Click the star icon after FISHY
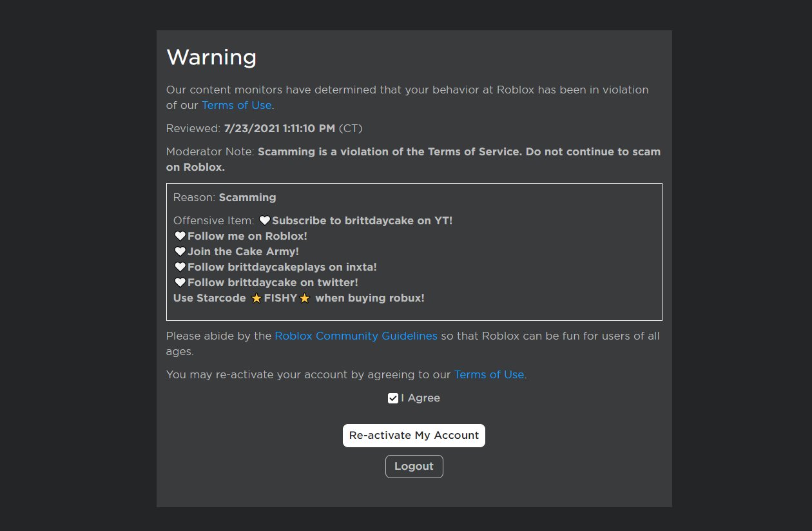Screen dimensions: 812x531 [x=304, y=298]
